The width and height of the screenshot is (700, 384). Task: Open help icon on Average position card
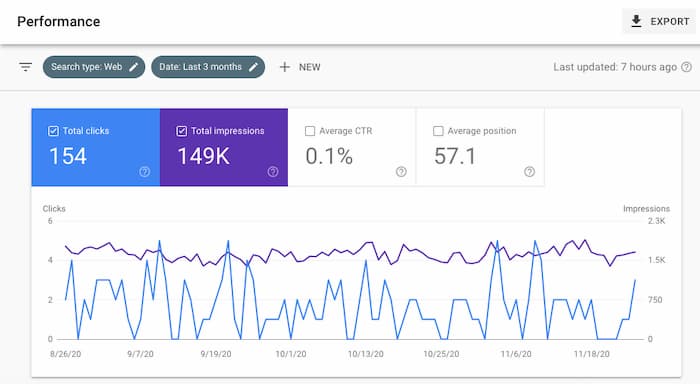[x=529, y=171]
